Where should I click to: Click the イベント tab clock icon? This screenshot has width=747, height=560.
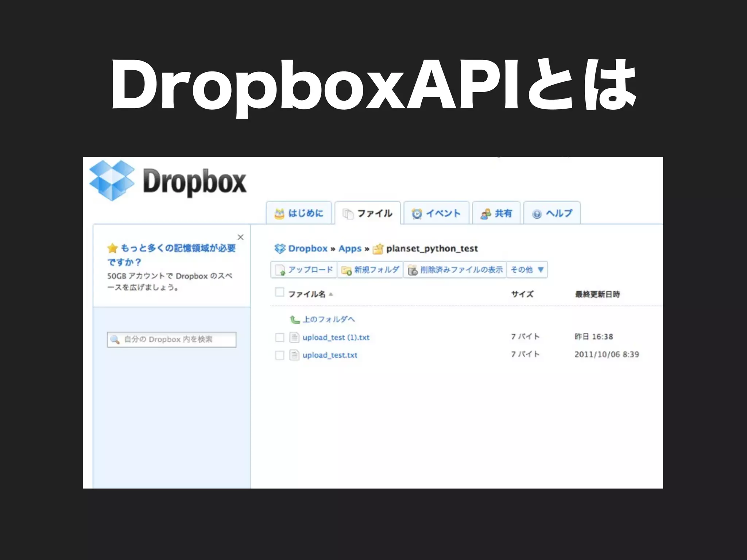(417, 214)
